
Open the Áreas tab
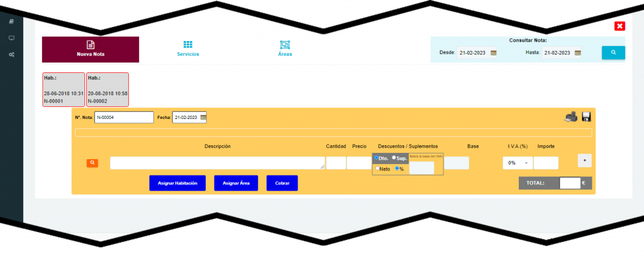(x=284, y=48)
